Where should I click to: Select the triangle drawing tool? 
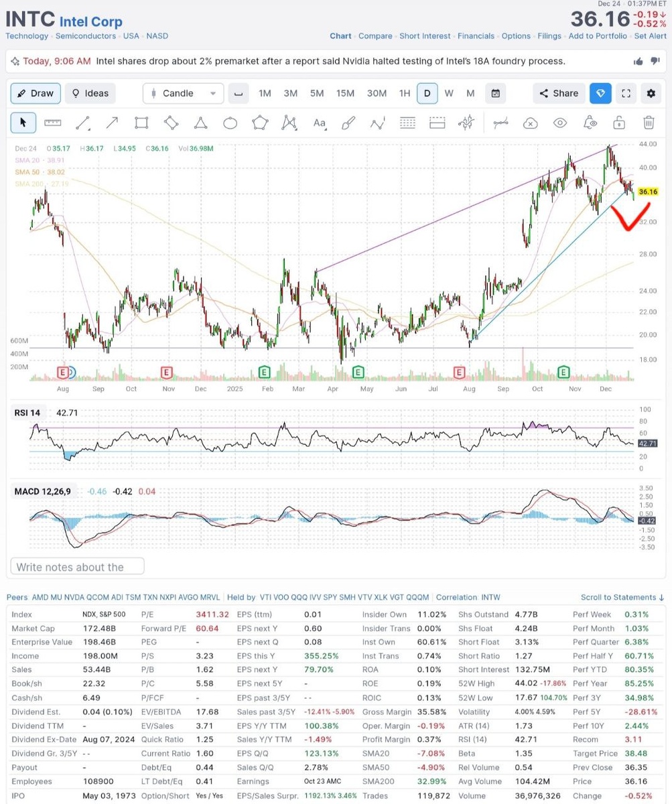tap(200, 123)
